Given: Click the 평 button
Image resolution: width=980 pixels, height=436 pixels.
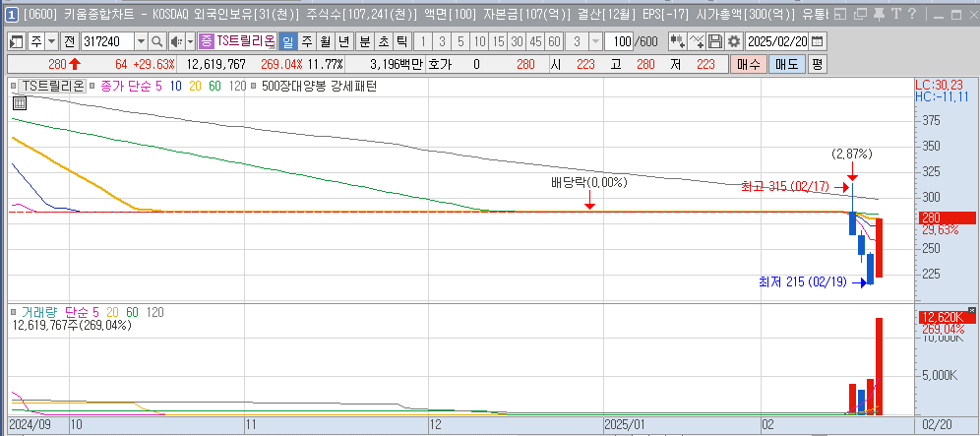Looking at the screenshot, I should [x=817, y=64].
